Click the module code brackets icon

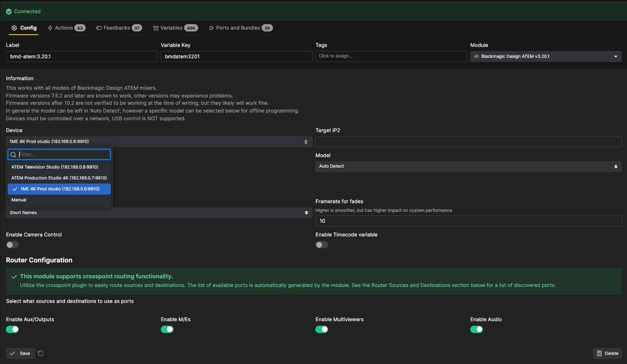(x=476, y=56)
